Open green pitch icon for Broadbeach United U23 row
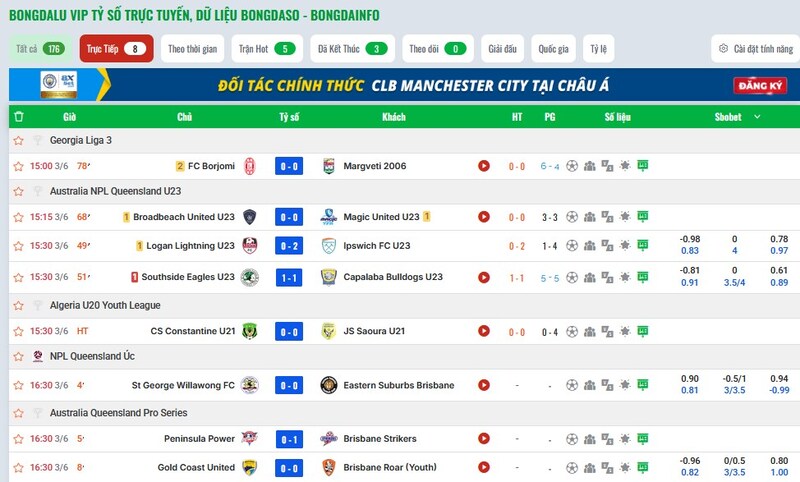The image size is (800, 482). point(643,217)
